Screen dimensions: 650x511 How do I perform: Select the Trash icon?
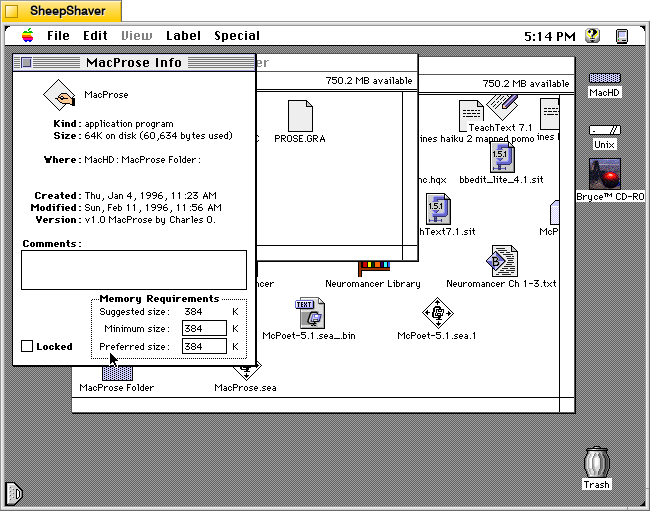[596, 463]
